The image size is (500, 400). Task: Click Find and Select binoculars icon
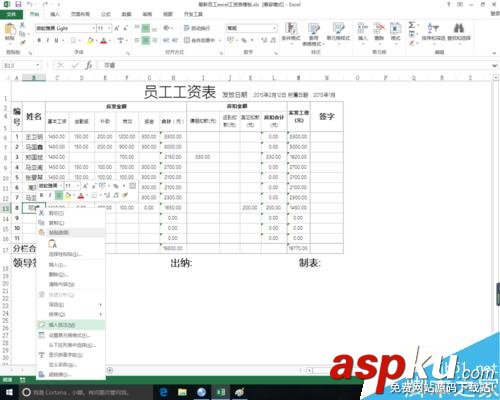[x=459, y=28]
